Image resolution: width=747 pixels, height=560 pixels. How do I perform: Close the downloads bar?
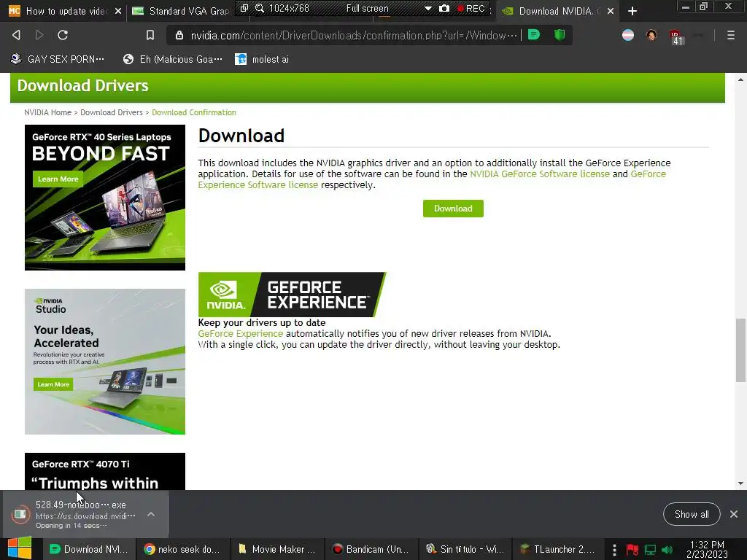734,514
